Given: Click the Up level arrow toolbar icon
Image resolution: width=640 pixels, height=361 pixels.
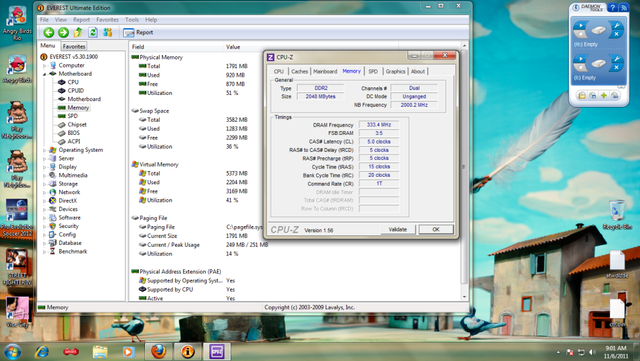Looking at the screenshot, I should click(x=78, y=32).
